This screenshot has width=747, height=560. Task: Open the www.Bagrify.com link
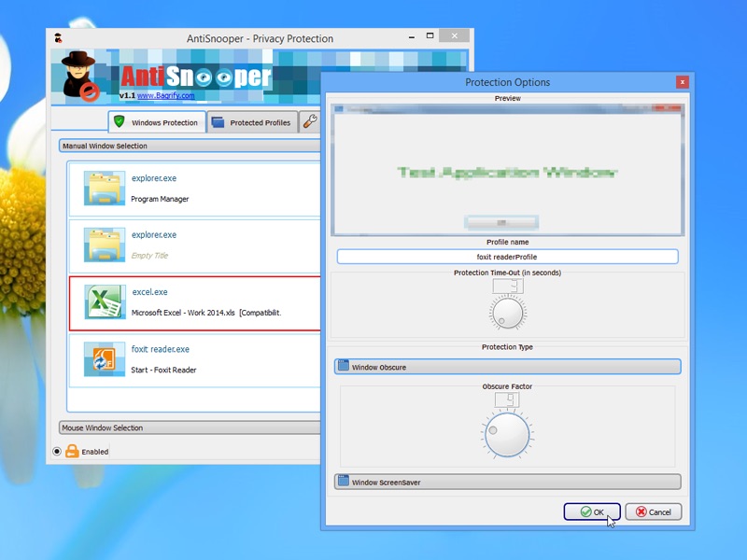(x=166, y=95)
